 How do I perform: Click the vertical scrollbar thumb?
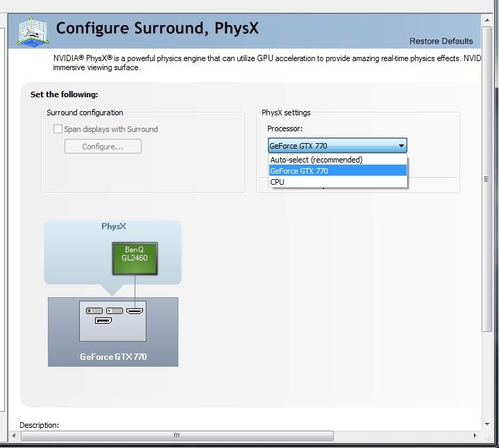click(487, 179)
